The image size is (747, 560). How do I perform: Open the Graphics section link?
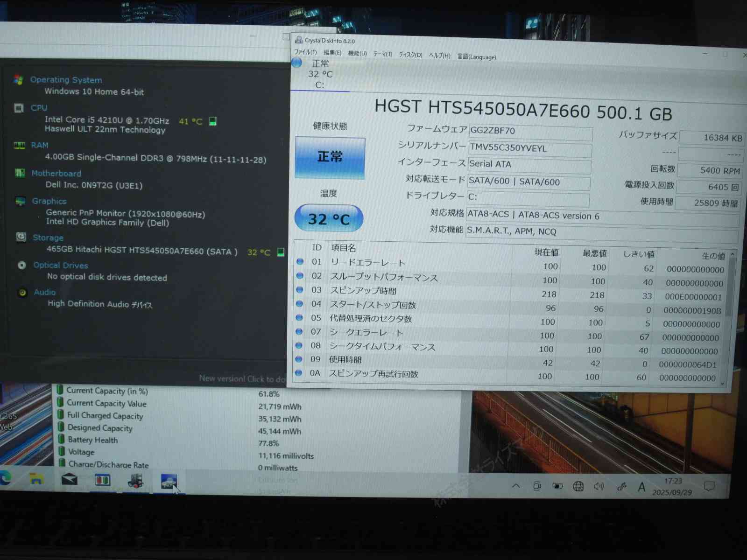[x=49, y=201]
